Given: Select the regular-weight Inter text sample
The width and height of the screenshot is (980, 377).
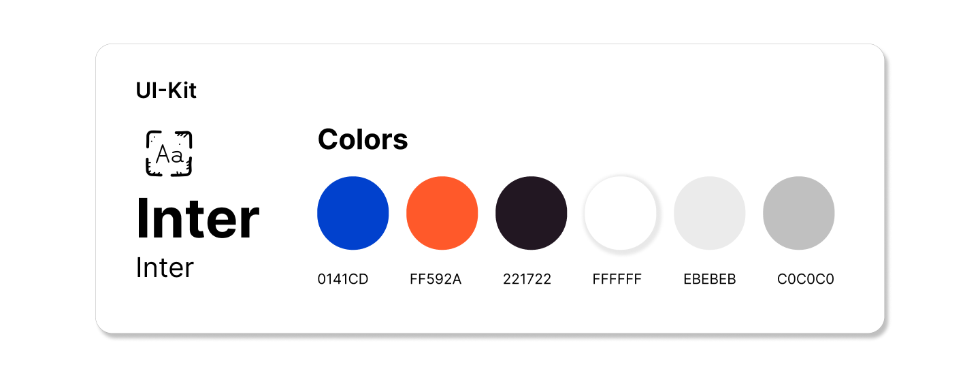Looking at the screenshot, I should coord(165,267).
